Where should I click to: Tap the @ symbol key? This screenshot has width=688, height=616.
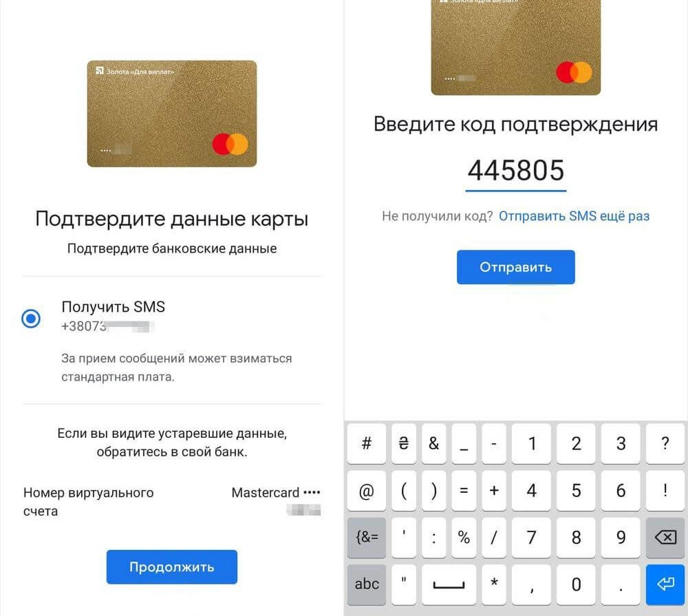coord(367,491)
